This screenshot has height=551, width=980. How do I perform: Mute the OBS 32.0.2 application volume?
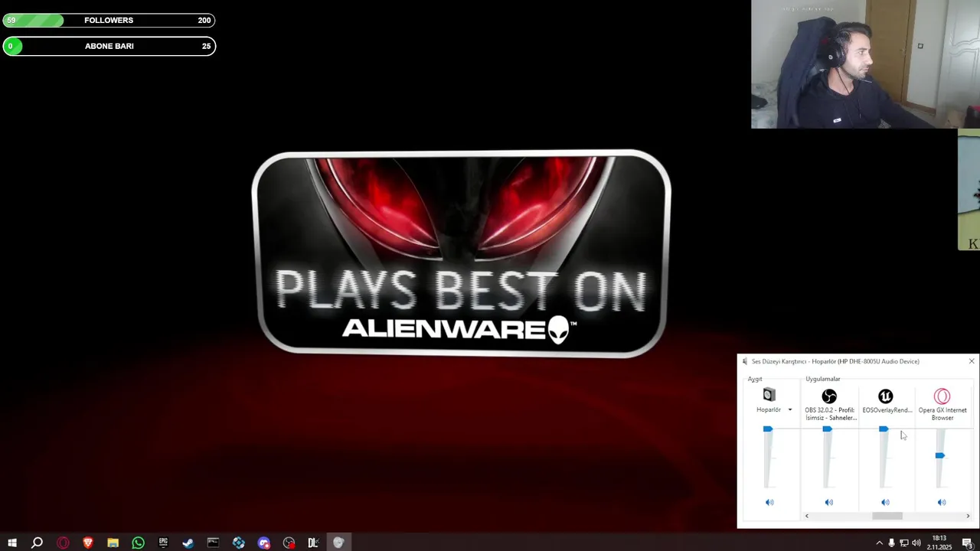pos(828,502)
